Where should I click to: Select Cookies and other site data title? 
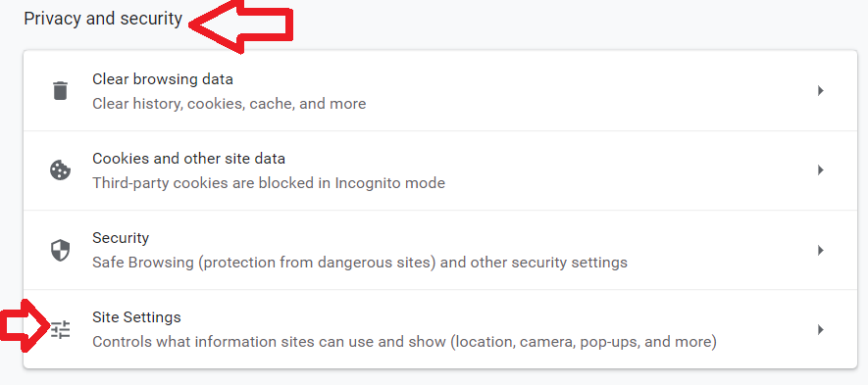pyautogui.click(x=188, y=159)
